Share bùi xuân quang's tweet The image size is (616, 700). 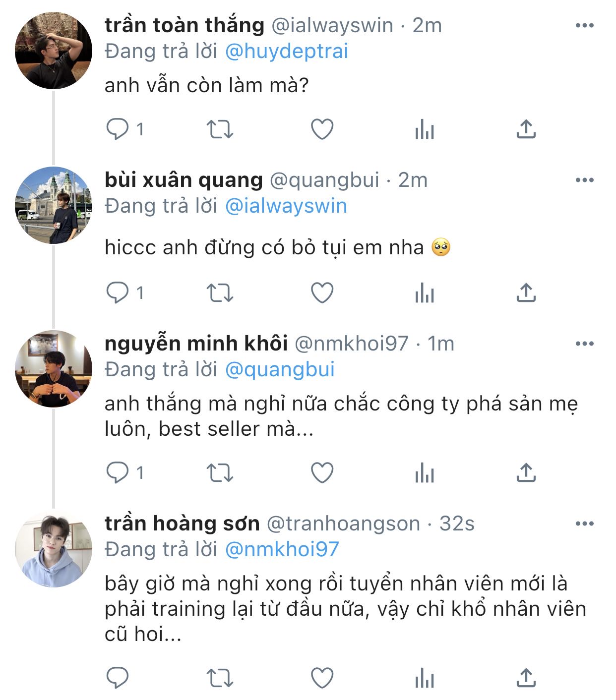[526, 293]
